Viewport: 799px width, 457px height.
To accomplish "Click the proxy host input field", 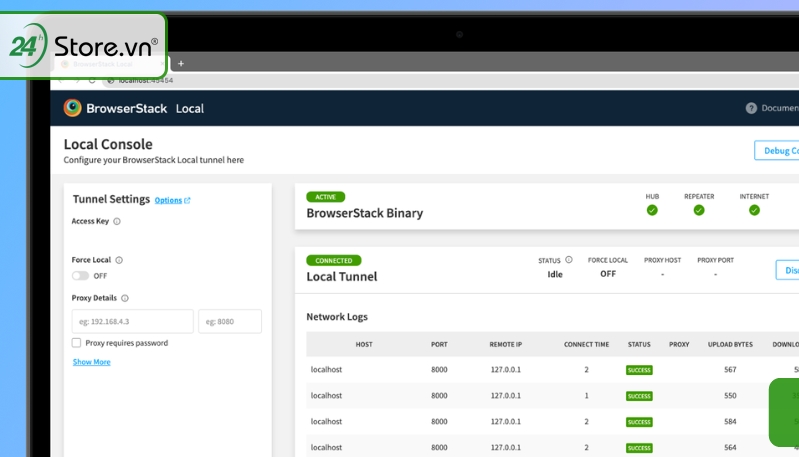I will 132,321.
